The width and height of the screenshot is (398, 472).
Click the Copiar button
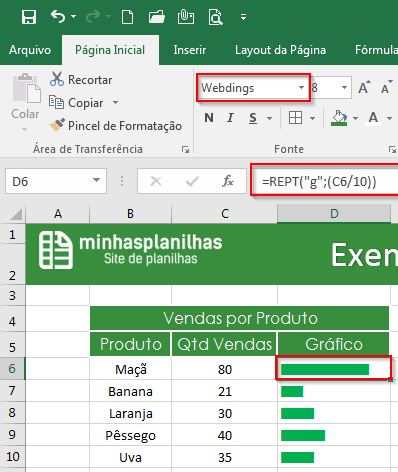76,103
